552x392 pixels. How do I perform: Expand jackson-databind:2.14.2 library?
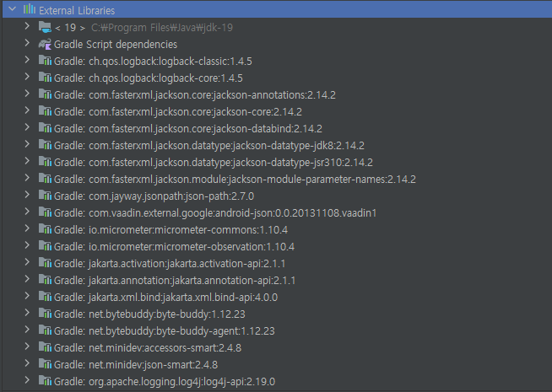click(x=27, y=127)
